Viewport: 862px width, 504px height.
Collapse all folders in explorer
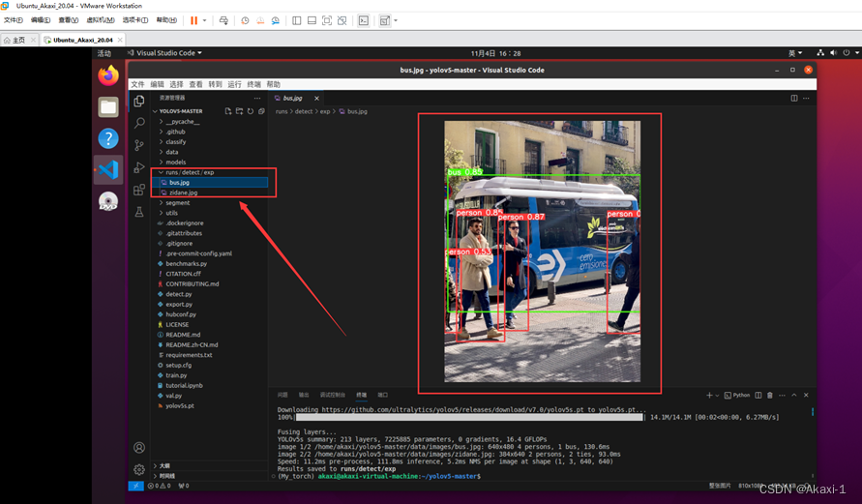pyautogui.click(x=261, y=111)
